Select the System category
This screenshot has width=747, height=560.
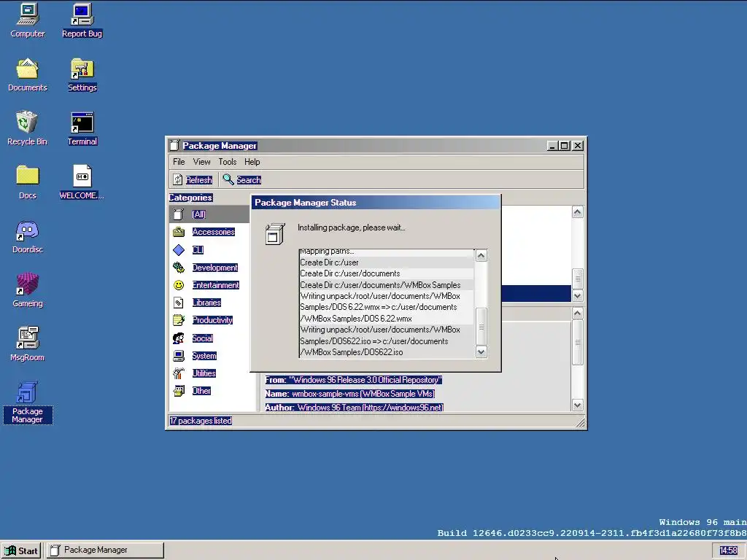coord(209,356)
